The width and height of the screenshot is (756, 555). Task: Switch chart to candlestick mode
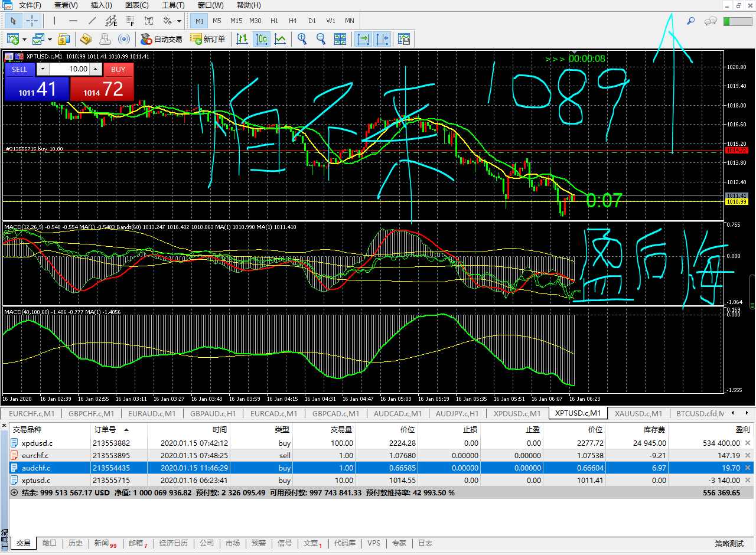click(x=261, y=40)
